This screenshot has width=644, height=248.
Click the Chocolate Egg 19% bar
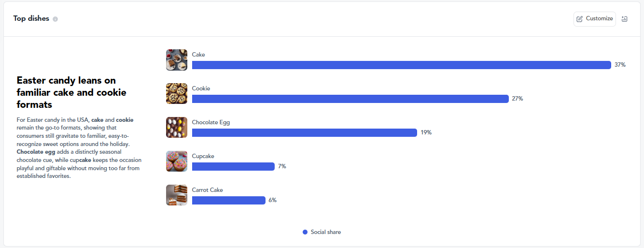click(x=304, y=133)
